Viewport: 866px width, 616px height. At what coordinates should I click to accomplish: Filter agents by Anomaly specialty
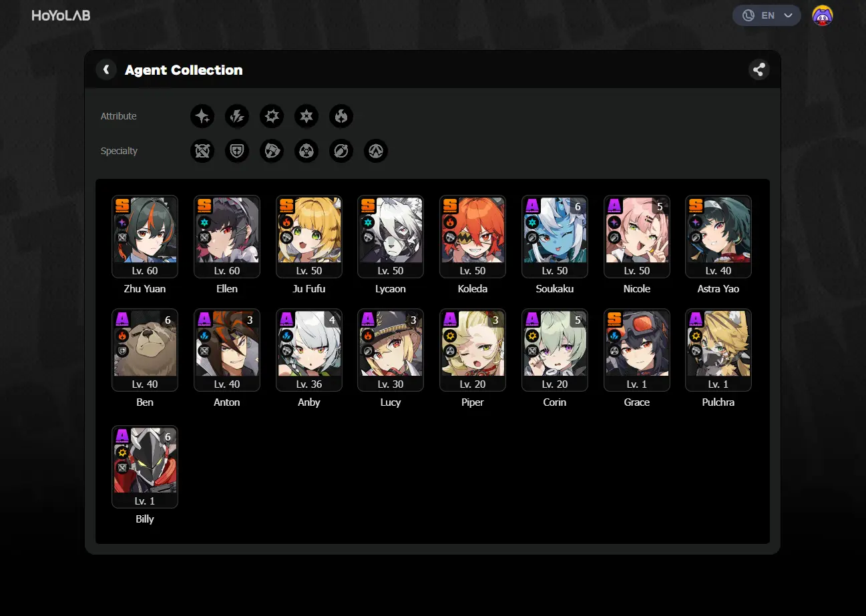click(306, 151)
